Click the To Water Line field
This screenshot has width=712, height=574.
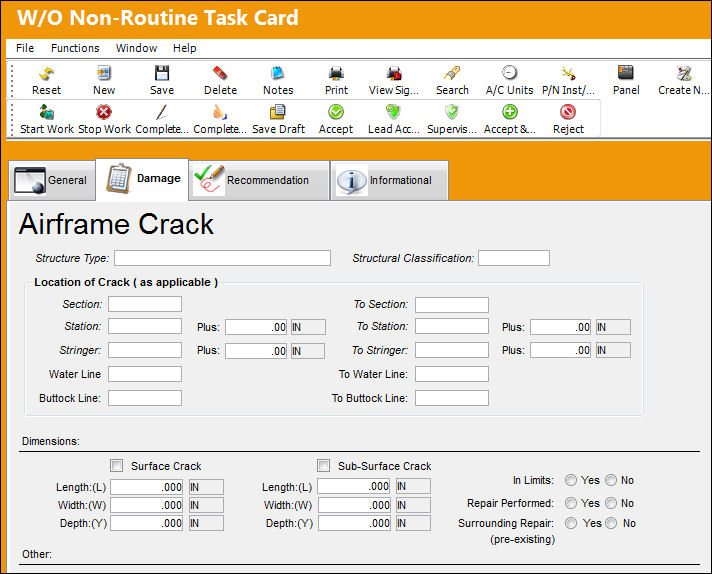coord(452,374)
